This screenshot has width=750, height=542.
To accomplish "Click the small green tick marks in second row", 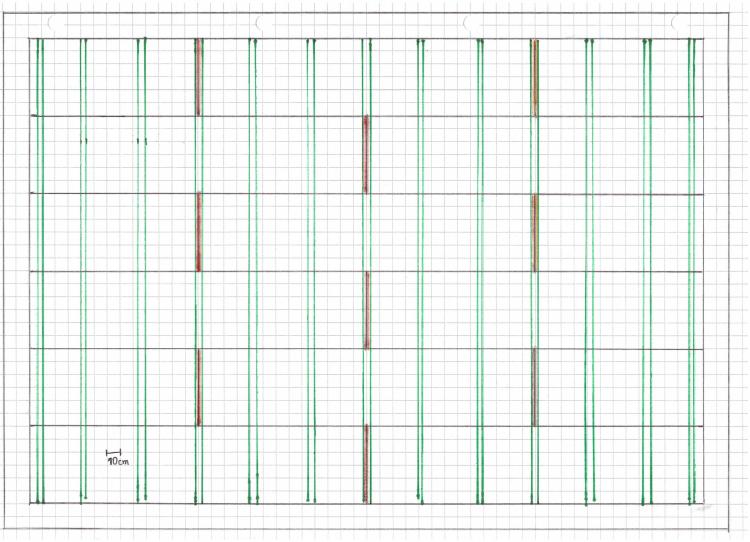I will tap(85, 141).
